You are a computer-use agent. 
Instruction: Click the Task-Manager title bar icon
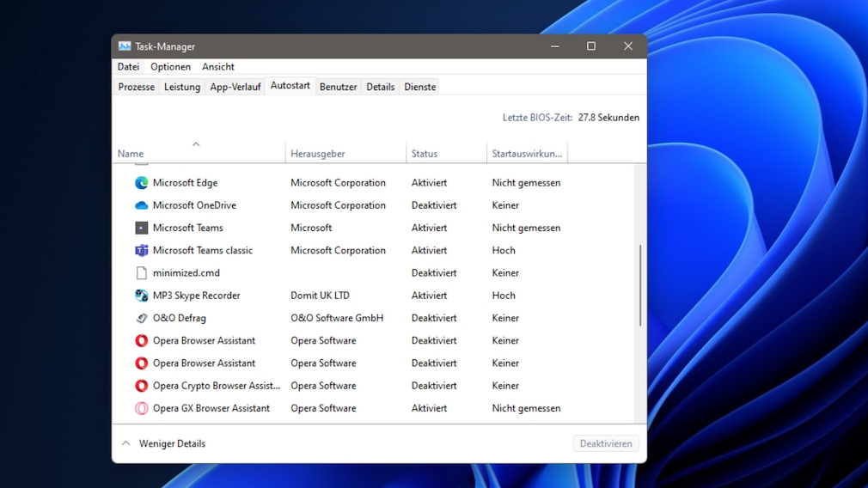[125, 46]
